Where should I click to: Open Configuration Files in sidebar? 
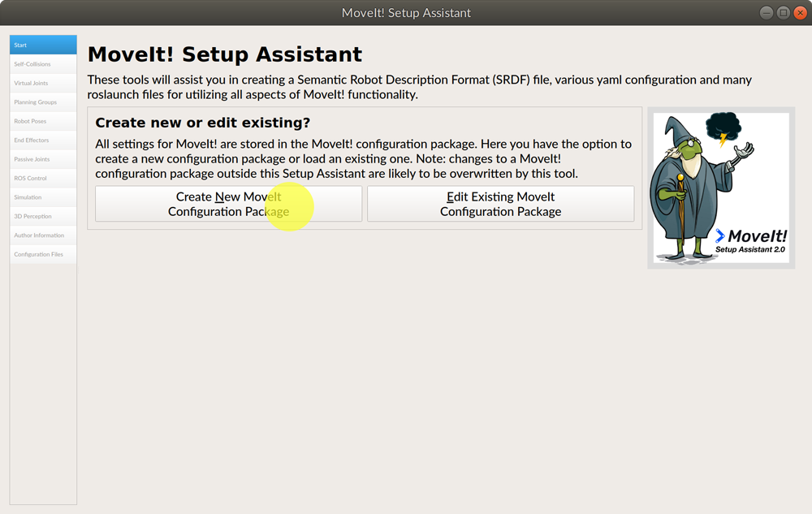[x=43, y=254]
